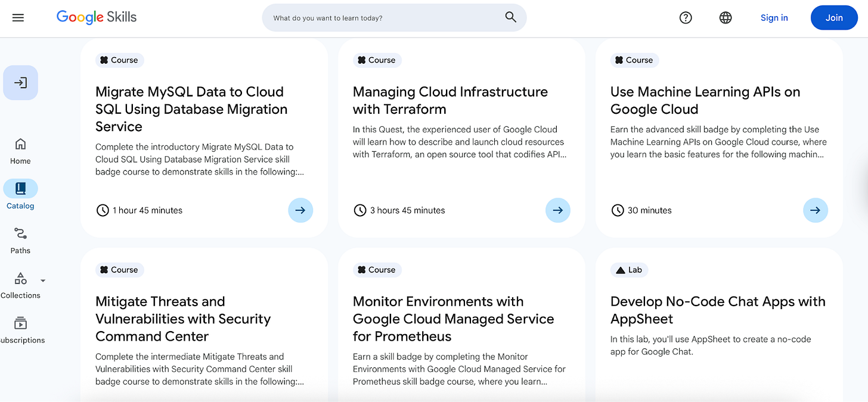Open the language globe icon
This screenshot has height=402, width=868.
pos(726,18)
